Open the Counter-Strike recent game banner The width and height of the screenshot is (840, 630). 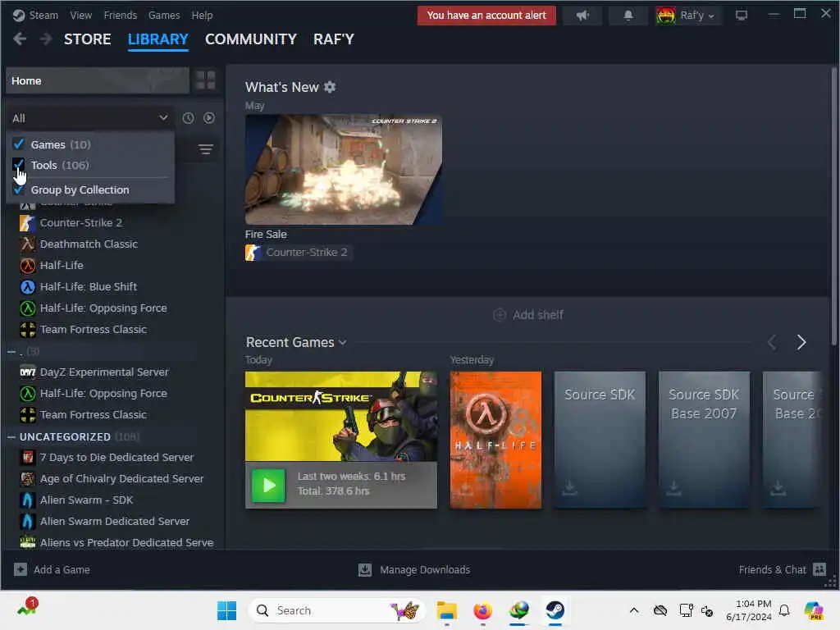coord(340,416)
